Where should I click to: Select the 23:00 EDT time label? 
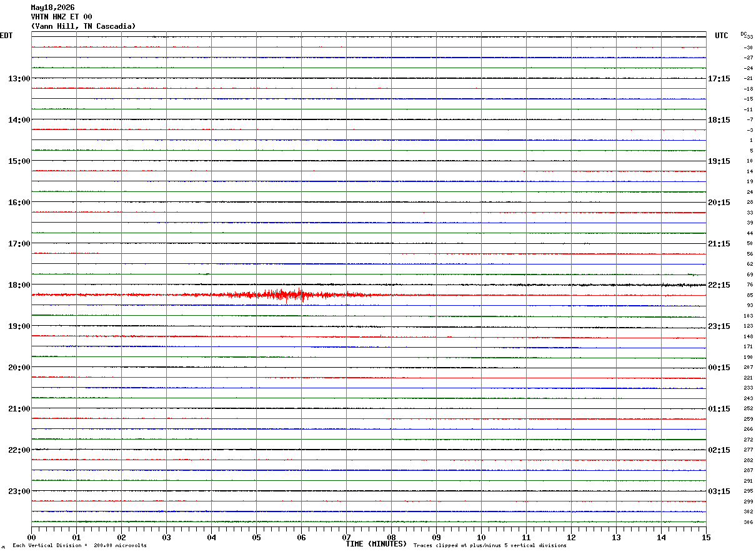click(19, 491)
